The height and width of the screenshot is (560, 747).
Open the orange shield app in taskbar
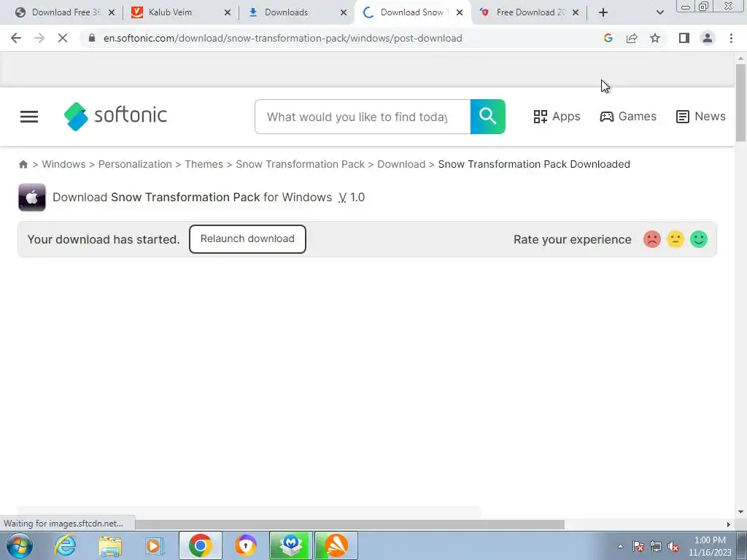click(x=245, y=545)
